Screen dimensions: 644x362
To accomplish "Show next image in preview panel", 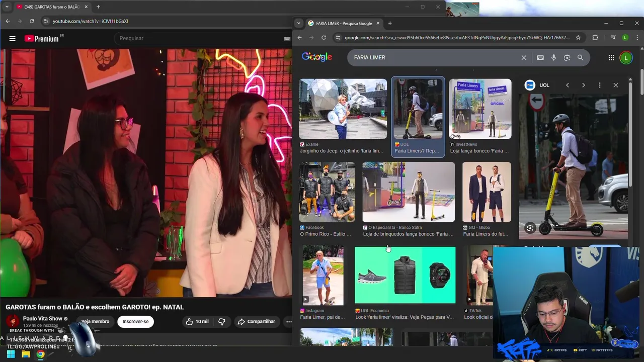I will pos(584,85).
